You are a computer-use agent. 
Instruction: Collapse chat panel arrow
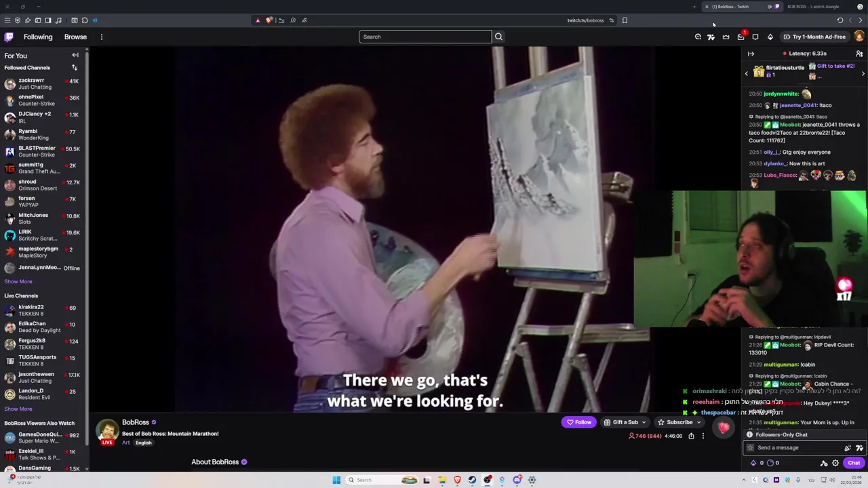(751, 54)
